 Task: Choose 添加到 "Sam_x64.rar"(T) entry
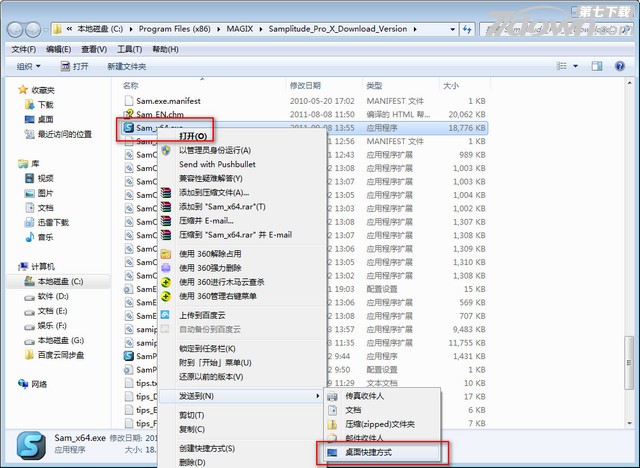click(x=242, y=207)
